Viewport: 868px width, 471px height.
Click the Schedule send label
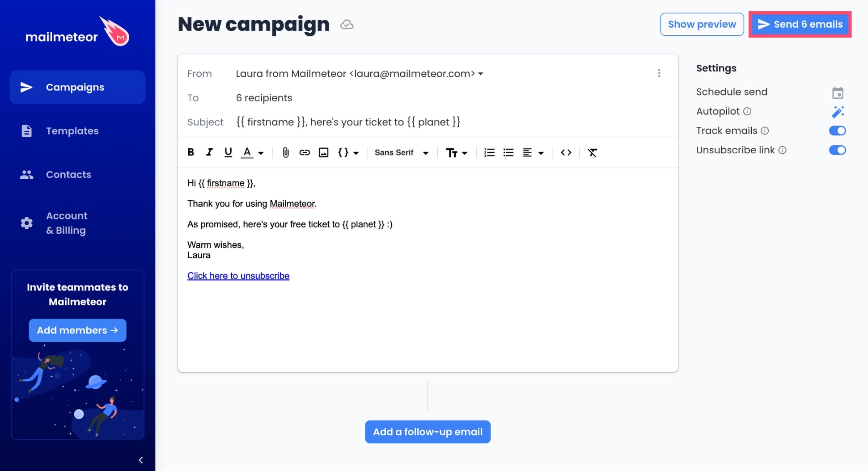coord(732,92)
